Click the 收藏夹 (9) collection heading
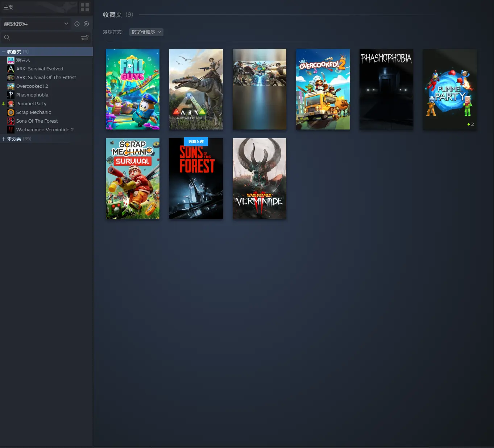 tap(118, 15)
